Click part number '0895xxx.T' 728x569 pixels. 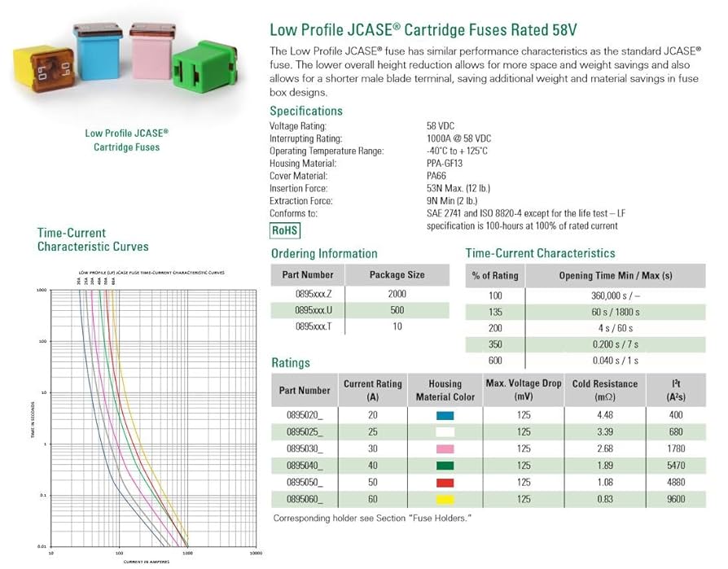click(x=314, y=326)
